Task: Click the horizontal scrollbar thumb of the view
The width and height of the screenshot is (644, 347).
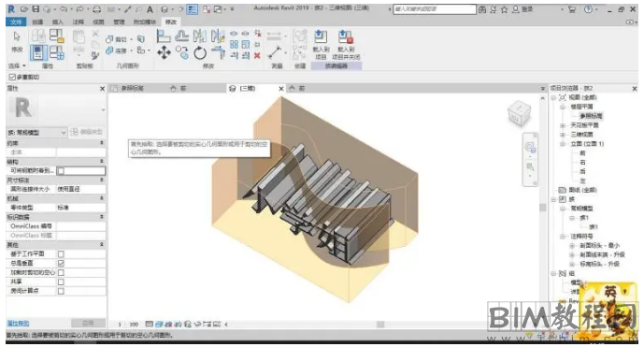Action: [380, 325]
